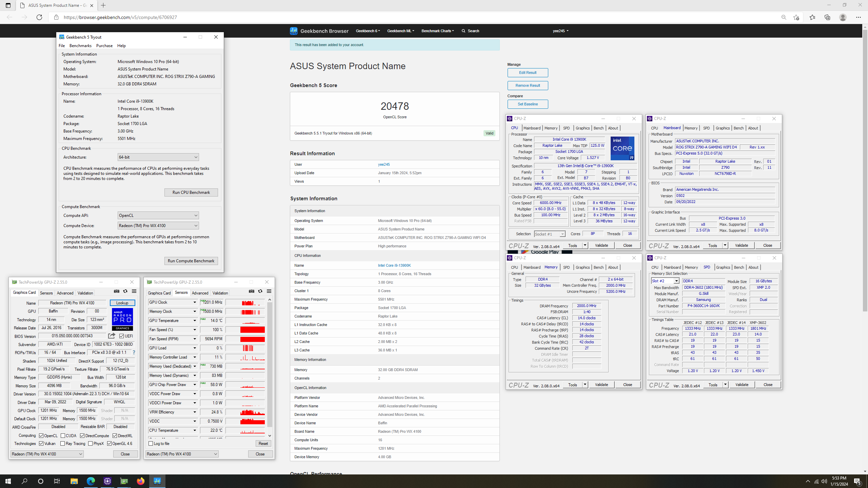868x488 pixels.
Task: Click the browser profile avatar icon
Action: (x=843, y=17)
